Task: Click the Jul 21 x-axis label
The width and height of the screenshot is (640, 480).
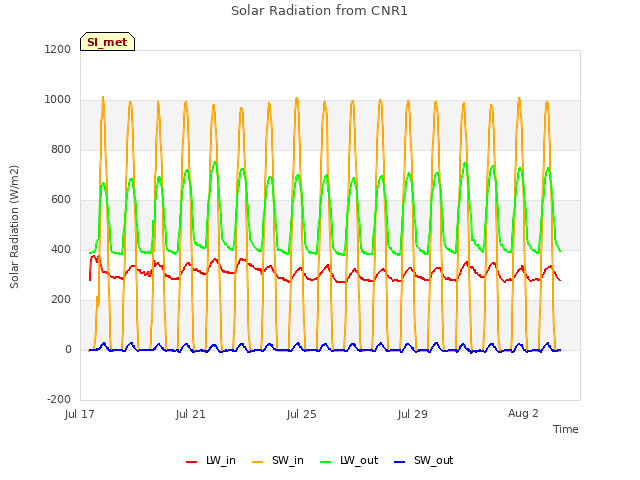Action: [190, 414]
